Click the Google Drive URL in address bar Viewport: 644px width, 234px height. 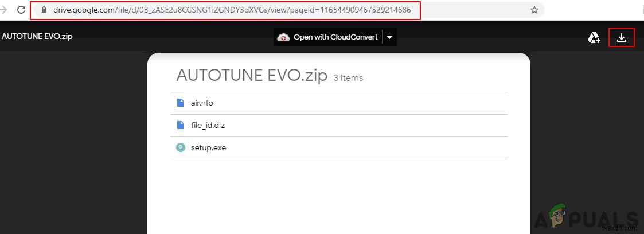point(232,10)
